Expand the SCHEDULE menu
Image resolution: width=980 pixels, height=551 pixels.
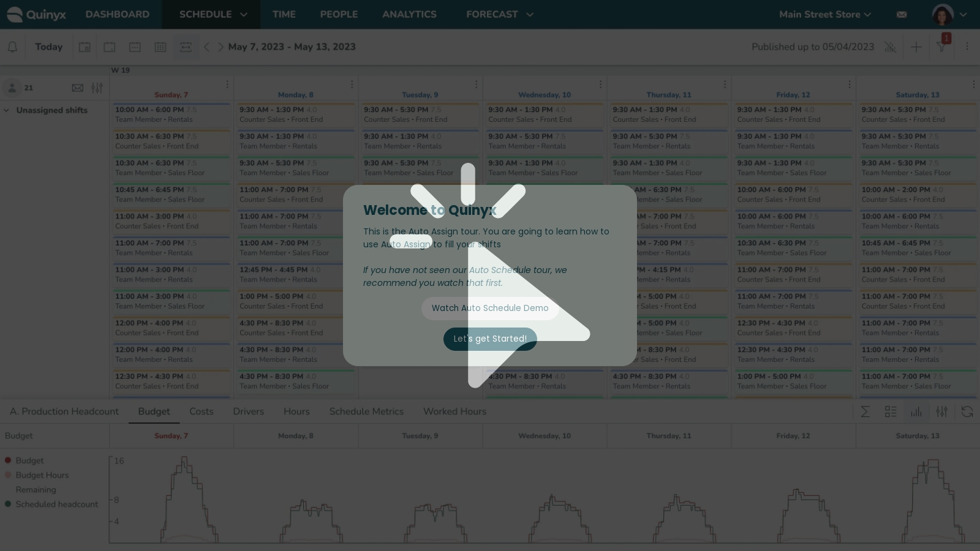(211, 15)
